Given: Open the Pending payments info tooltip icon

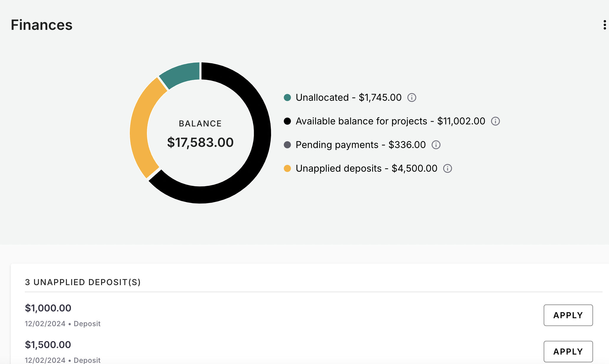Looking at the screenshot, I should point(436,145).
